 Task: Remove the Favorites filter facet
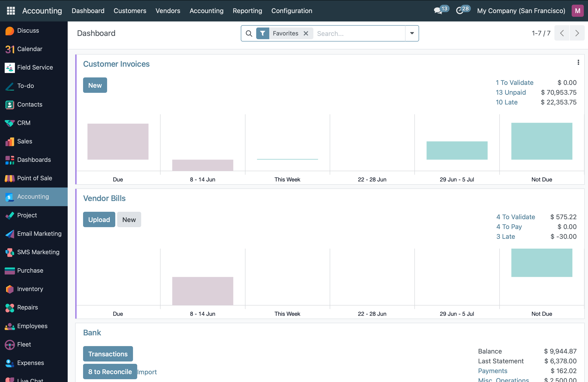(306, 33)
